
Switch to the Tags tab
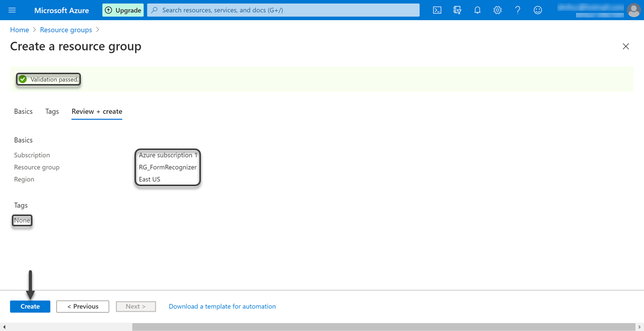[52, 111]
